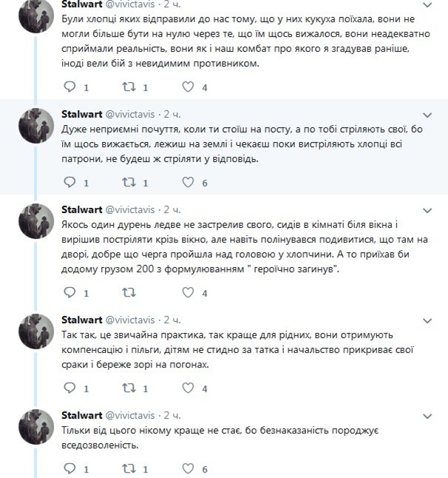Expand the chevron menu on the 'Якось один дурень' tweet
This screenshot has height=478, width=448.
point(427,211)
